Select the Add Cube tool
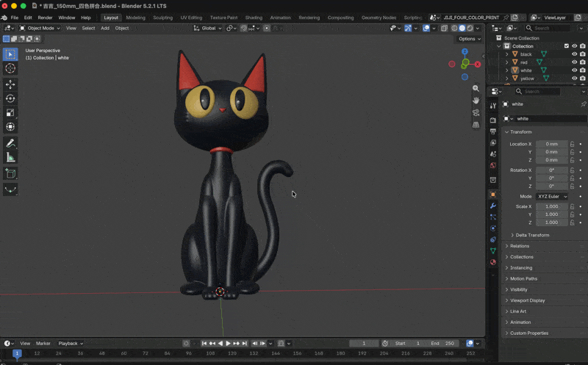 10,173
